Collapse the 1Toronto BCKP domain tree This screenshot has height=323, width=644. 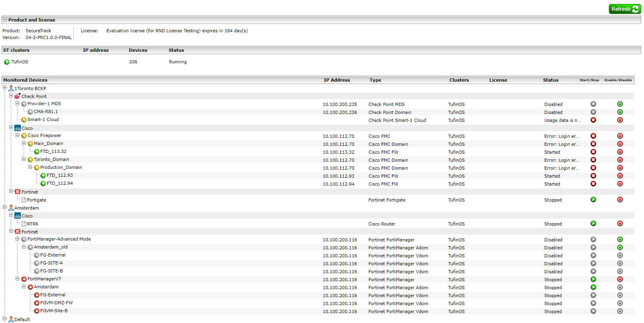(x=5, y=88)
